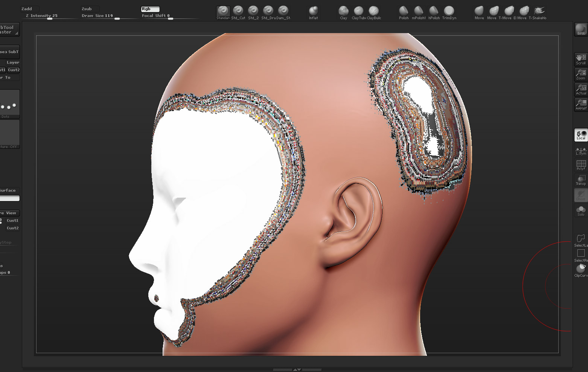This screenshot has width=588, height=372.
Task: Enable Zsub sculpt mode
Action: [90, 9]
